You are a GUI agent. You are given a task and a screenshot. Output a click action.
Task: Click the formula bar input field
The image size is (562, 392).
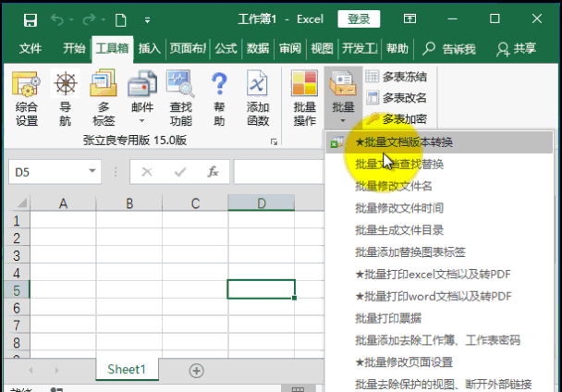(277, 172)
